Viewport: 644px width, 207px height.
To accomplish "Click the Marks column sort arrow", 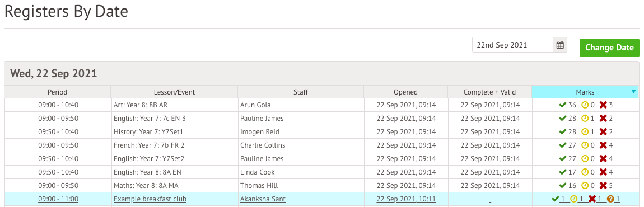I will (633, 92).
